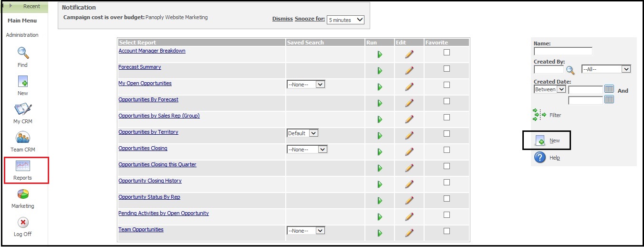Open the Team CRM sidebar icon
Screen dimensions: 644x247
[x=23, y=138]
